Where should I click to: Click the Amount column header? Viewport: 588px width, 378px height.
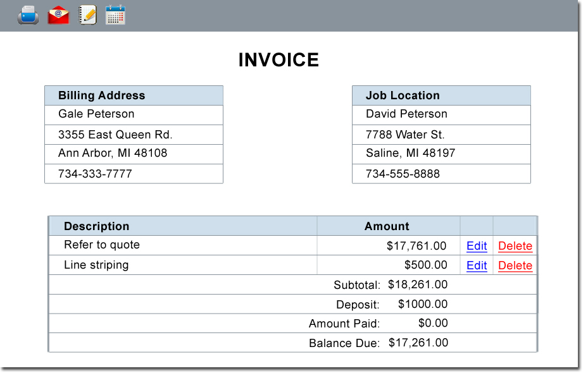click(x=387, y=226)
